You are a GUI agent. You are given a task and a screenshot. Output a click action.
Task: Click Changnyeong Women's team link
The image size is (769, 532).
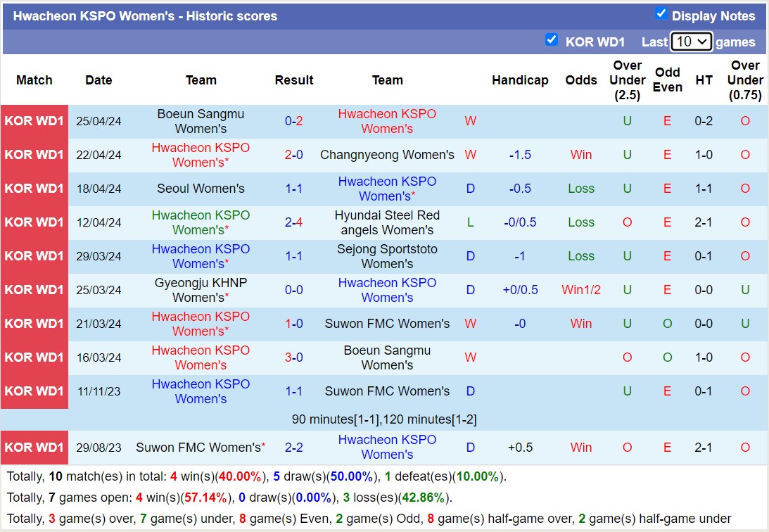click(x=387, y=155)
